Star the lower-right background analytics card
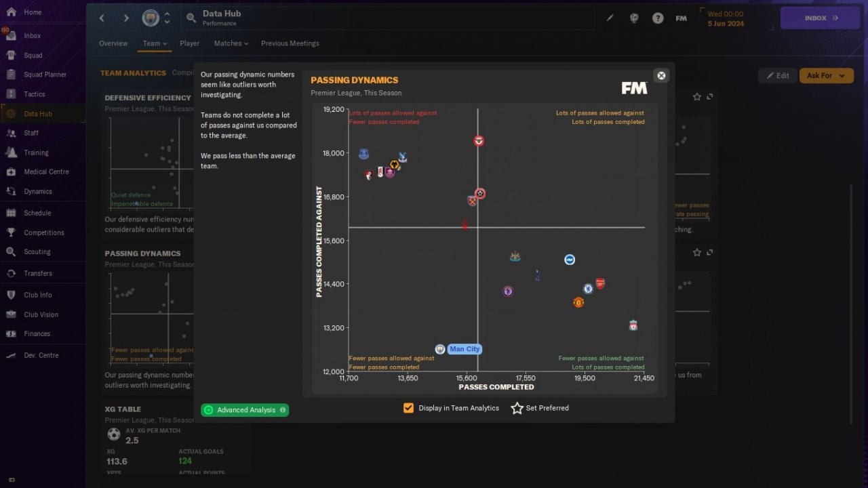868x488 pixels. (697, 253)
